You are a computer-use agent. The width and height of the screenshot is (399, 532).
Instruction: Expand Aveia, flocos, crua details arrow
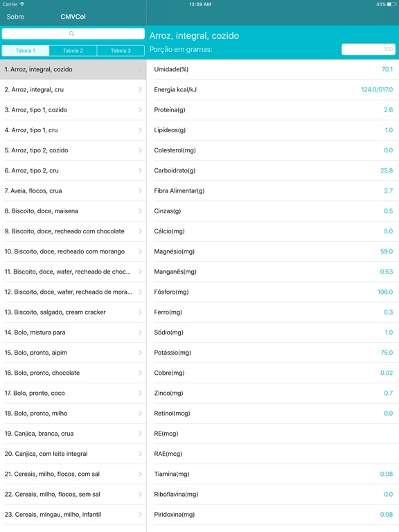[x=140, y=190]
